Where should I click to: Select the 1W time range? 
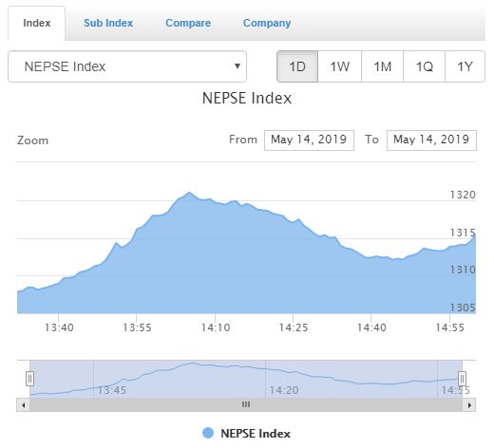coord(339,66)
